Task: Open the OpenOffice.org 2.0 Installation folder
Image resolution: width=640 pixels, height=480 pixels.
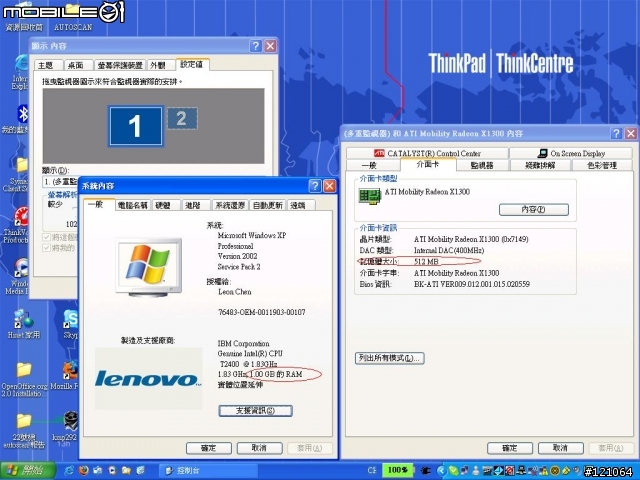Action: 24,370
